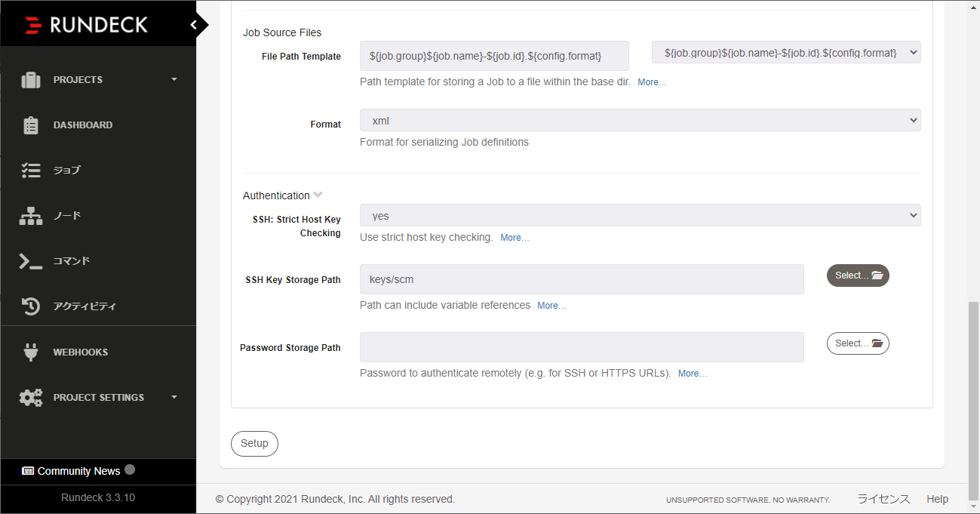Open the Strict Host Key Checking dropdown
This screenshot has height=514, width=980.
click(x=641, y=215)
